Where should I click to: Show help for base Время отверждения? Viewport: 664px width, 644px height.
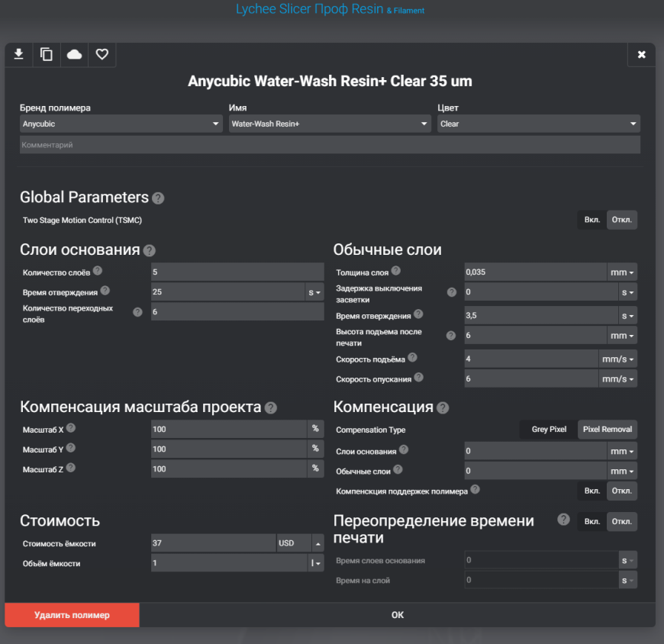pyautogui.click(x=105, y=291)
